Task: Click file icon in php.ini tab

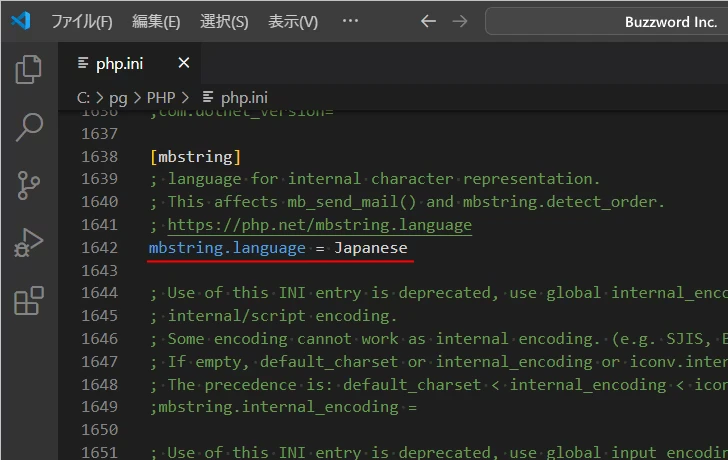Action: click(x=83, y=63)
